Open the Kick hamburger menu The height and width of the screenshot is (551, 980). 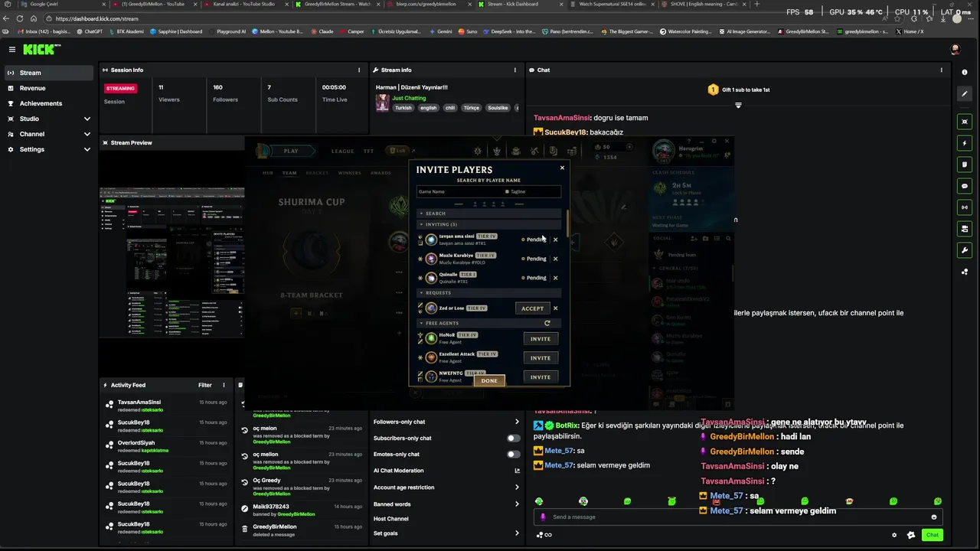11,49
